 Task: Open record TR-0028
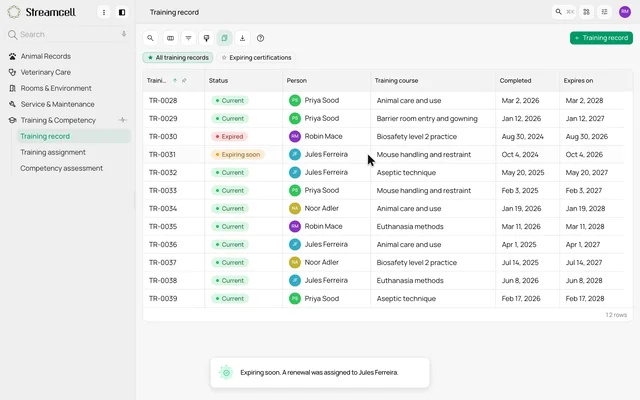point(163,100)
